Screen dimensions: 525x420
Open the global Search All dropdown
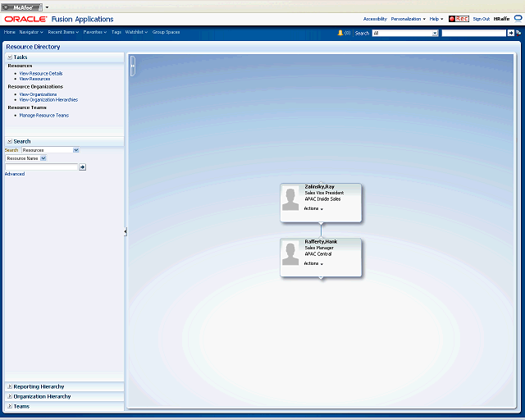(435, 33)
